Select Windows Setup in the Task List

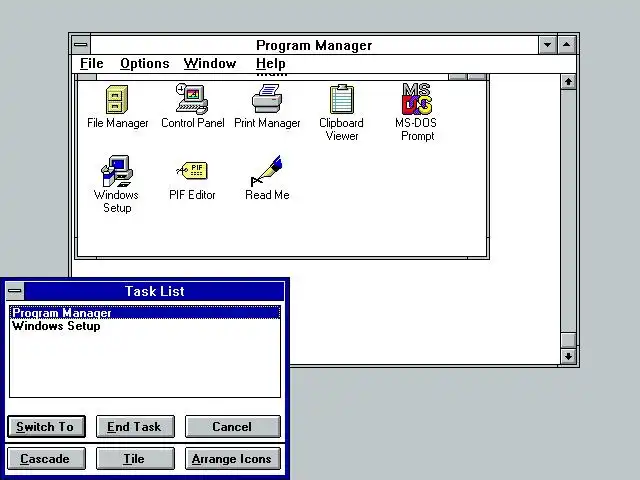tap(145, 326)
